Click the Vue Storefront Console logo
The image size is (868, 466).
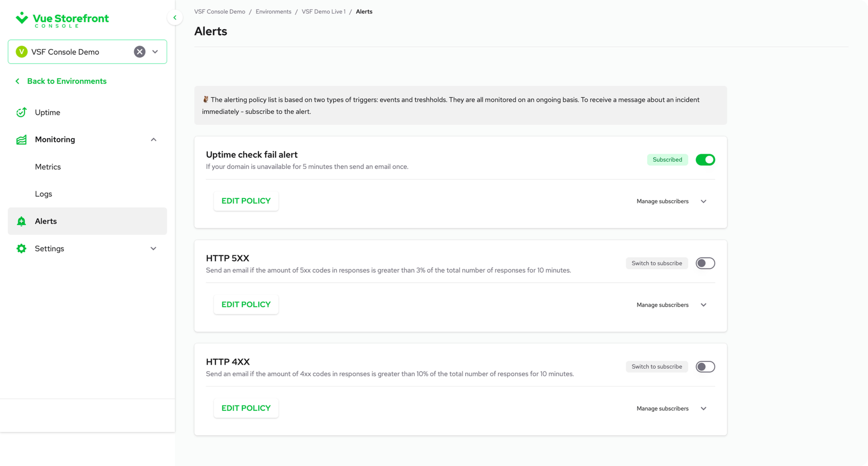coord(62,20)
